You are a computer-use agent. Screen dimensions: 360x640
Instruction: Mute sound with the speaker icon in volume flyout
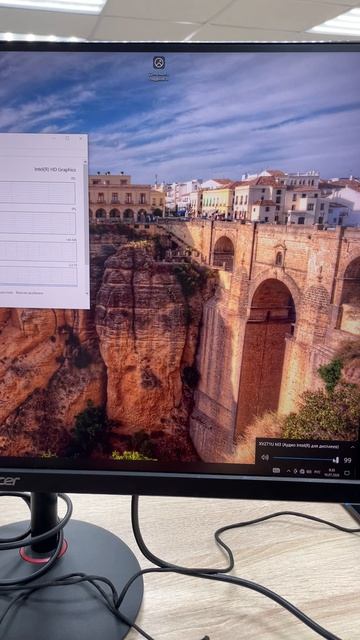pos(265,458)
